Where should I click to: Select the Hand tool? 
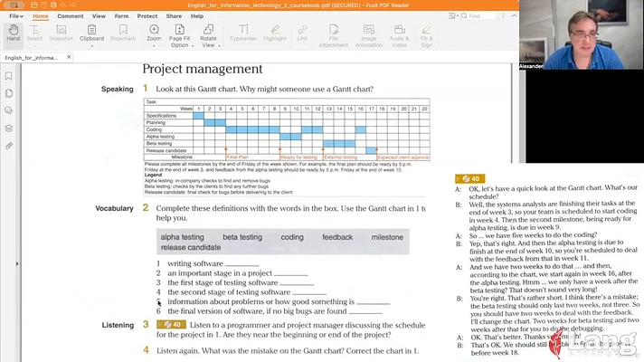tap(14, 33)
